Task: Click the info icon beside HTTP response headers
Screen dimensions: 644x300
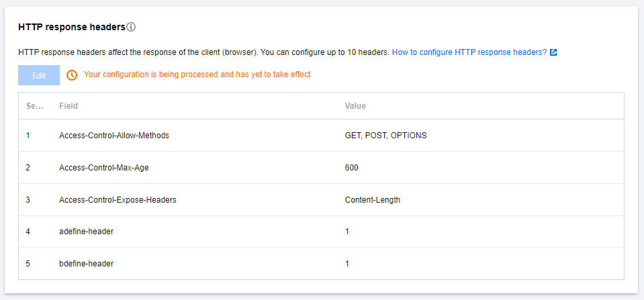Action: (131, 28)
